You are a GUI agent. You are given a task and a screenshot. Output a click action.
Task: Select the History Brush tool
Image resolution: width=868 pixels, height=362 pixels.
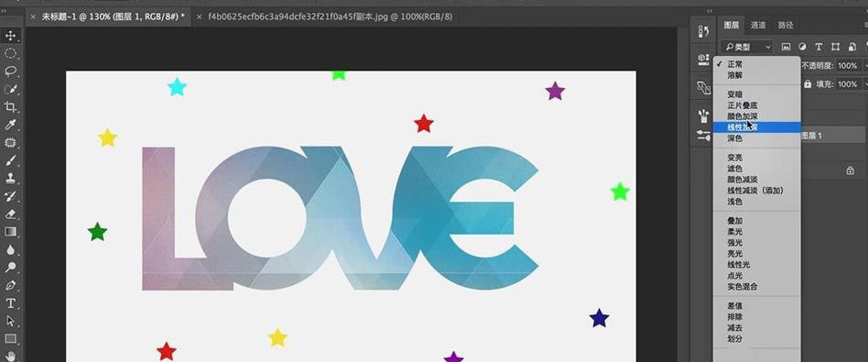10,196
